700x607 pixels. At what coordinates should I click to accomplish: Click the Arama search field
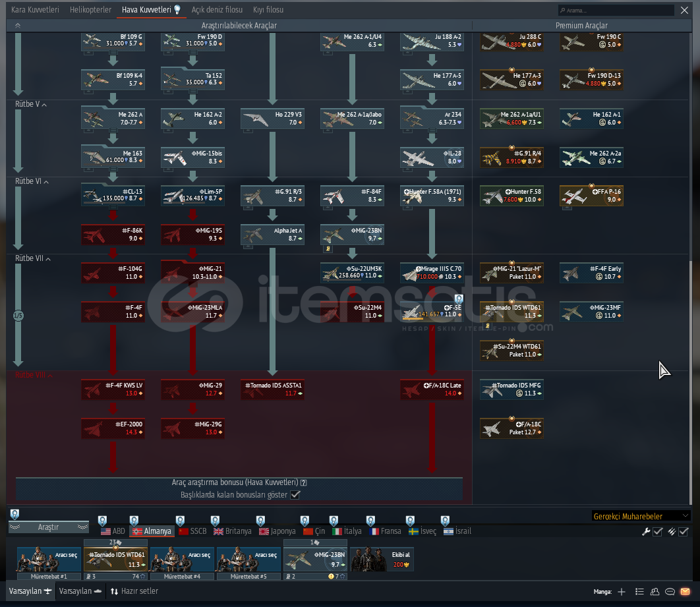coord(616,10)
